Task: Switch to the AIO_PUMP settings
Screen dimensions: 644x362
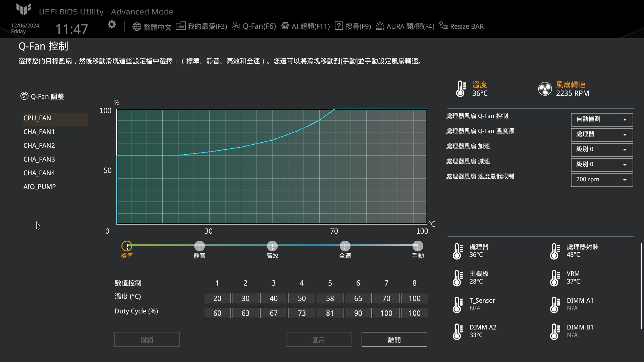Action: (x=39, y=186)
